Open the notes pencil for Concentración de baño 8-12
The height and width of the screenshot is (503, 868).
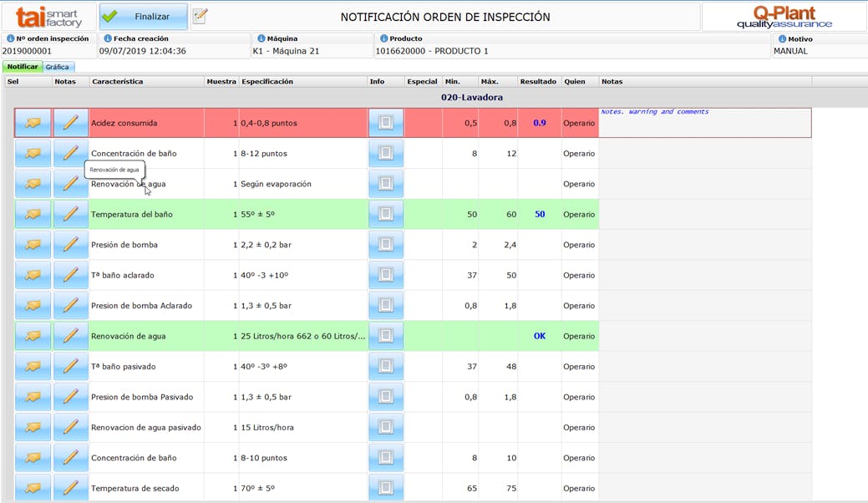71,153
